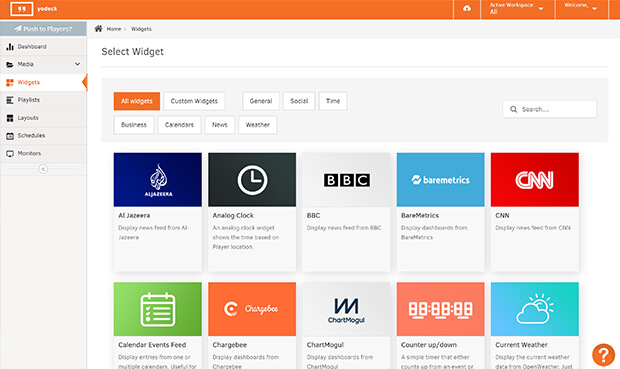Click the Push to Players button
The height and width of the screenshot is (369, 620).
[x=43, y=28]
